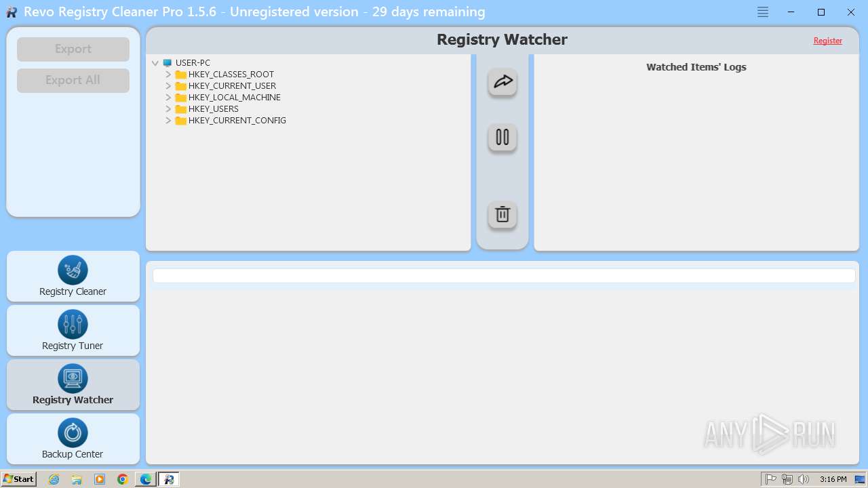Image resolution: width=868 pixels, height=488 pixels.
Task: Click the Export All button
Action: (73, 81)
